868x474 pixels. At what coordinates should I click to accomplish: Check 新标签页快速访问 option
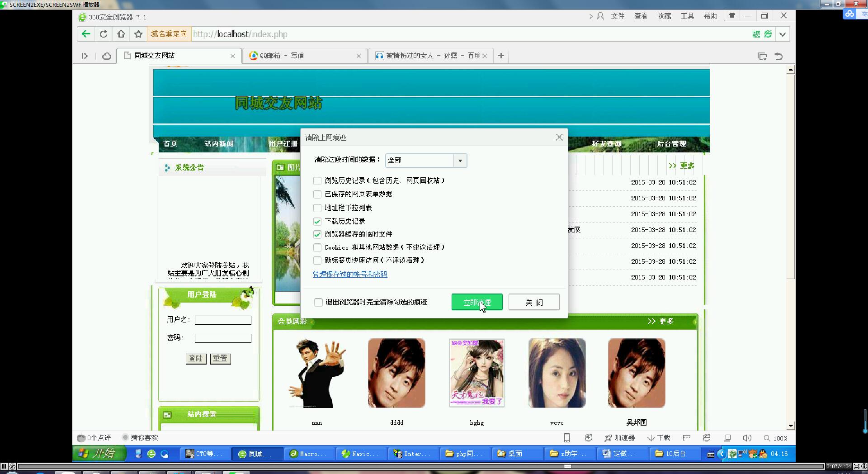pos(317,261)
